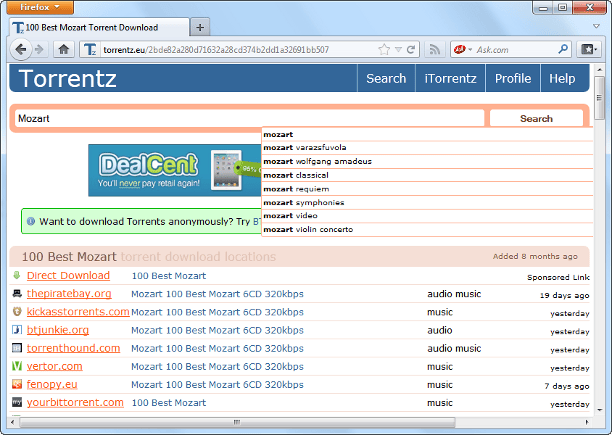The image size is (612, 435).
Task: Run search with the magnifier icon
Action: coord(563,49)
